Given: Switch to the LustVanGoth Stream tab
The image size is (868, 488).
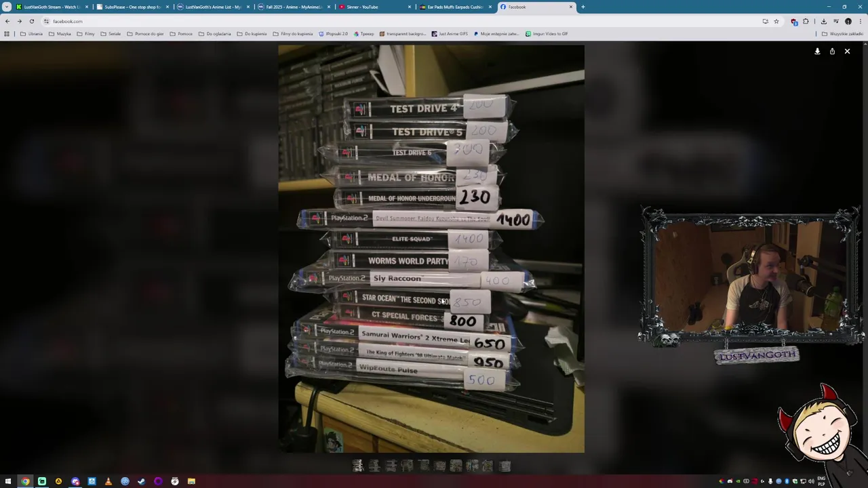Looking at the screenshot, I should click(x=52, y=7).
